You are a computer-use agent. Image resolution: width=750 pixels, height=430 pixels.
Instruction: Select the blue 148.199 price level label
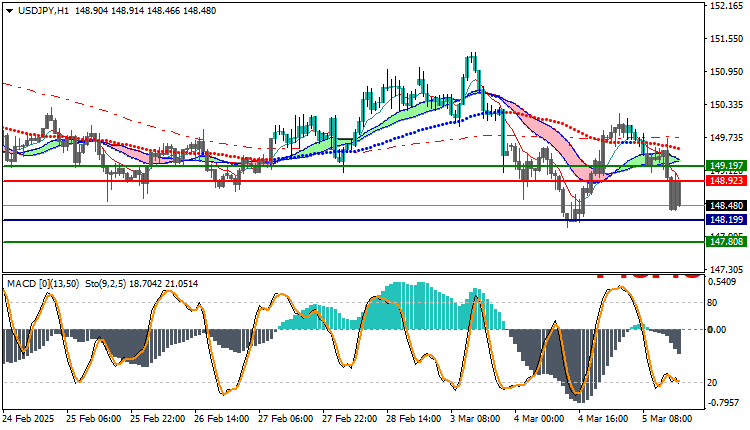pyautogui.click(x=726, y=220)
